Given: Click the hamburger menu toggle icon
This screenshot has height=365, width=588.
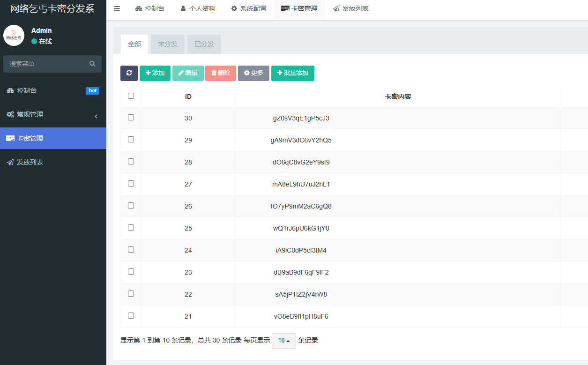Looking at the screenshot, I should click(x=117, y=8).
